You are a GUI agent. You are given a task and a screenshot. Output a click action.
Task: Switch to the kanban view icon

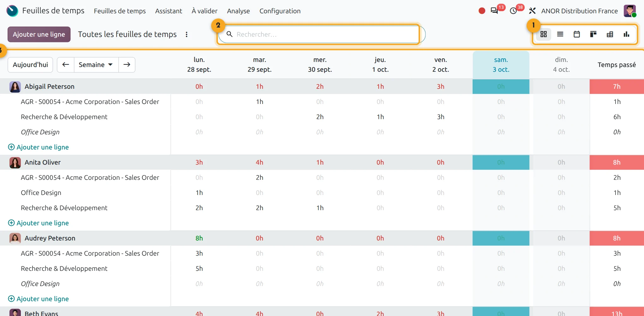click(593, 34)
